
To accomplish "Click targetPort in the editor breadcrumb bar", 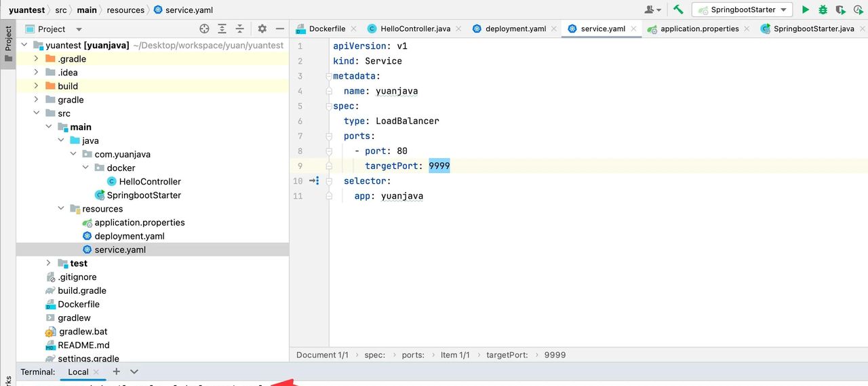I will (x=507, y=355).
